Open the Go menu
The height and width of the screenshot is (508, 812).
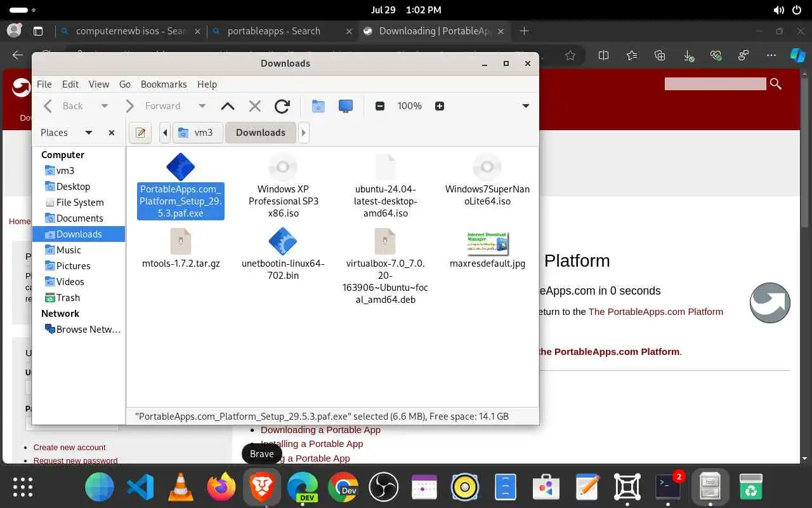tap(125, 84)
